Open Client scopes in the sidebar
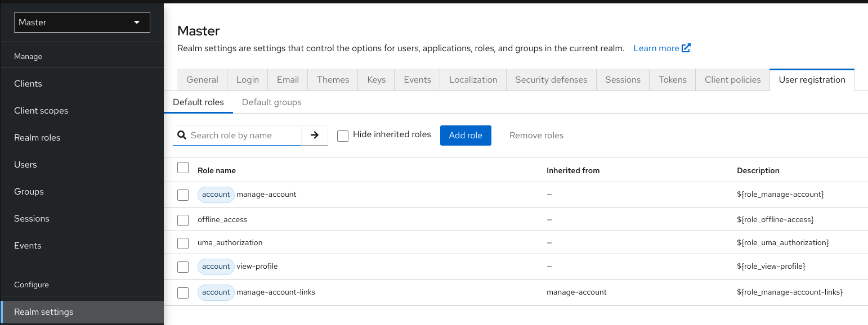This screenshot has height=325, width=868. pos(41,111)
